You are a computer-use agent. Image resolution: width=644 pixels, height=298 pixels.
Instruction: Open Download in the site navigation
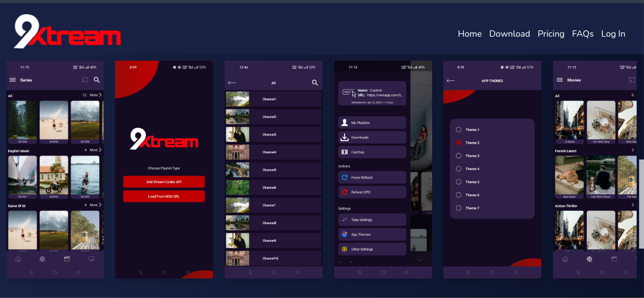point(509,34)
